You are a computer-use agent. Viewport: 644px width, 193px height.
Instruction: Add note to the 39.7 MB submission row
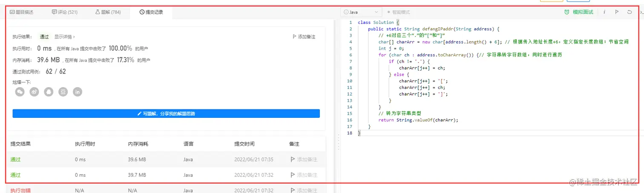tap(304, 175)
